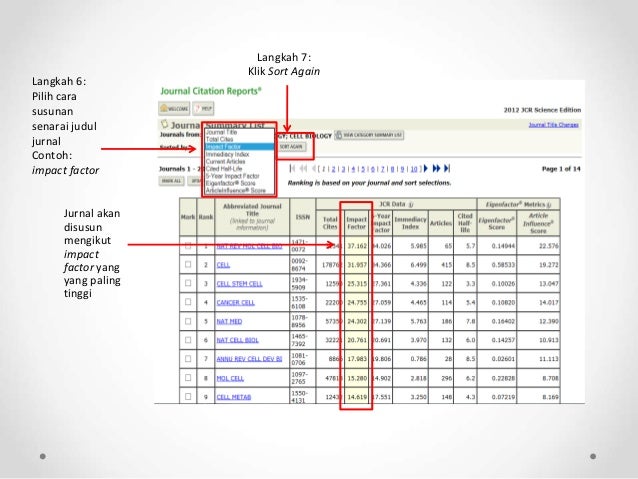638x479 pixels.
Task: Click the Welcome home button
Action: [x=174, y=109]
